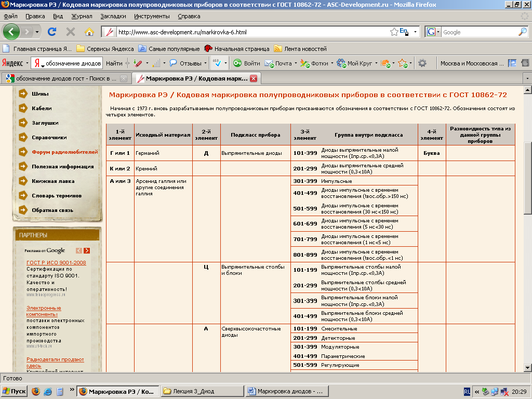Close the Маркировка РЭ tab

(253, 79)
